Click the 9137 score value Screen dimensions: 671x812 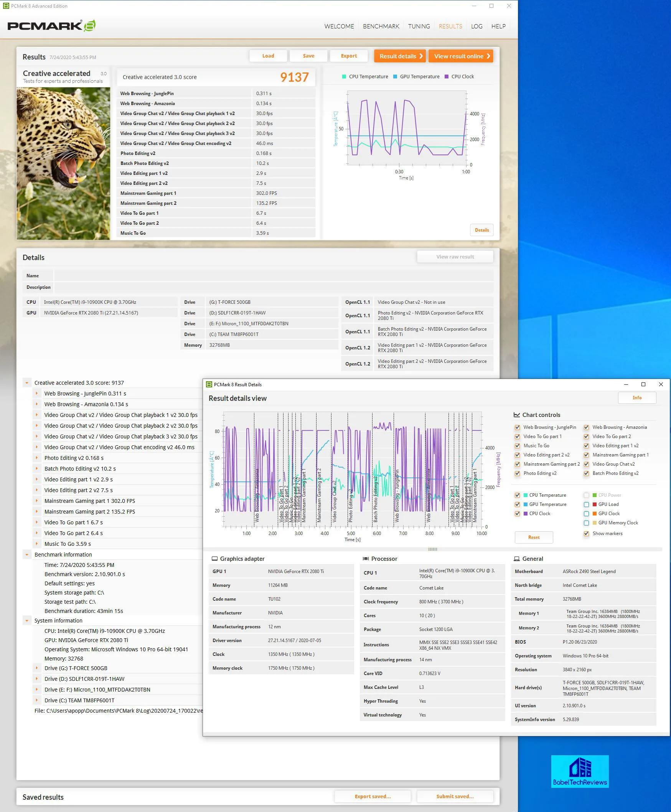pyautogui.click(x=294, y=77)
